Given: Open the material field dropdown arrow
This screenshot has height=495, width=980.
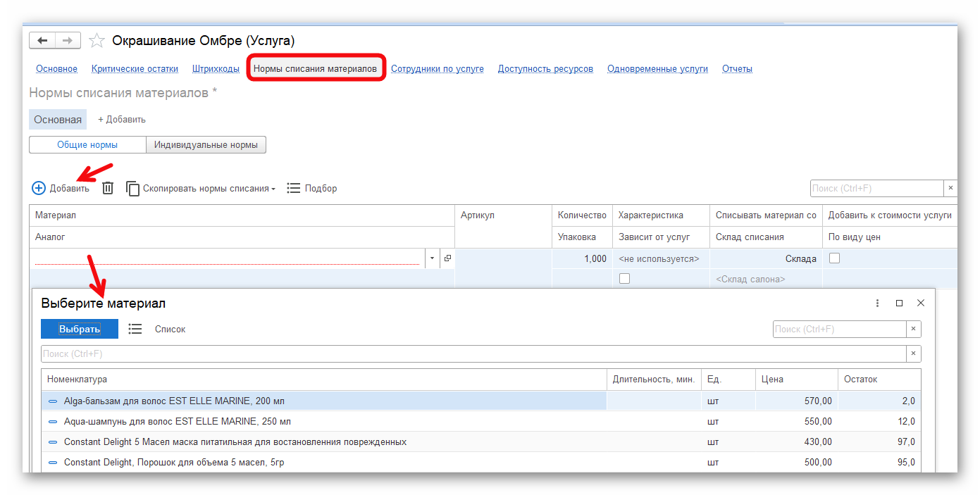Looking at the screenshot, I should coord(432,258).
